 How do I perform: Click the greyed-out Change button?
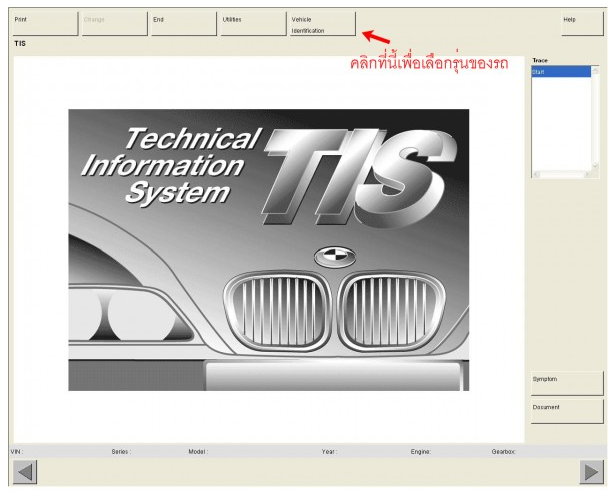pos(113,24)
